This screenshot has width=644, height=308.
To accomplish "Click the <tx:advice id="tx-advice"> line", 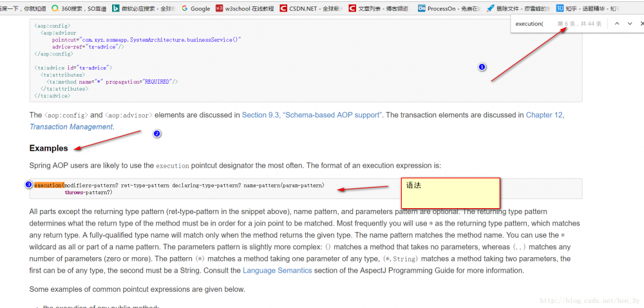I will coord(73,68).
